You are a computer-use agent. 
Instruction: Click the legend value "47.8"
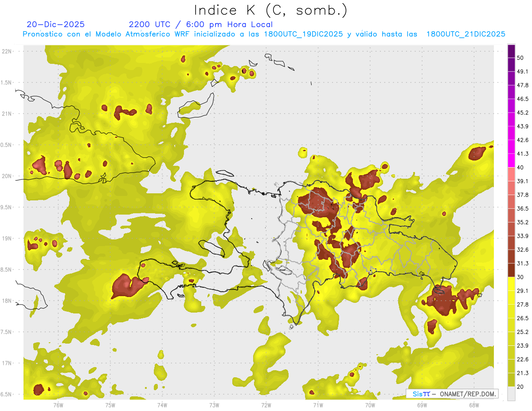[x=523, y=85]
